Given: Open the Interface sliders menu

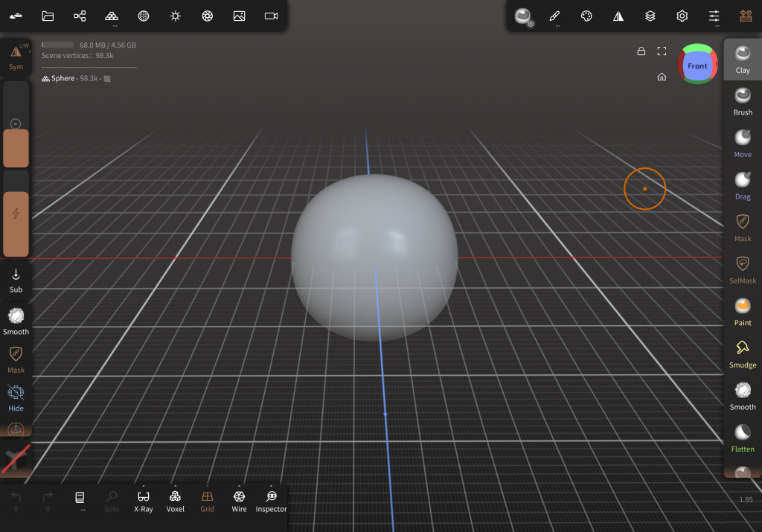Looking at the screenshot, I should [x=714, y=16].
